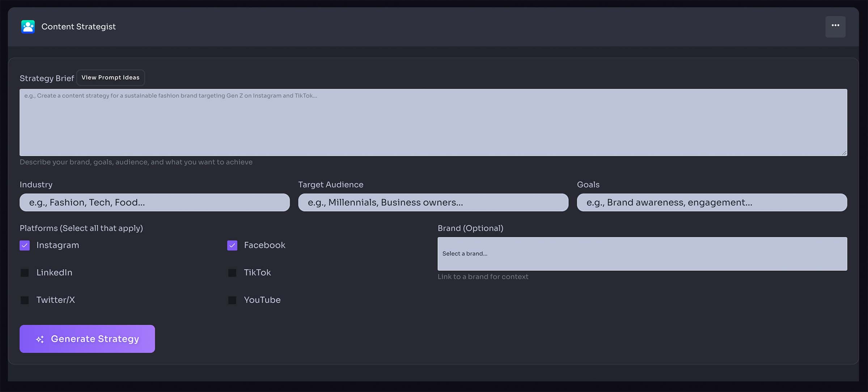This screenshot has width=868, height=392.
Task: Check the TikTok platform checkbox
Action: tap(232, 273)
